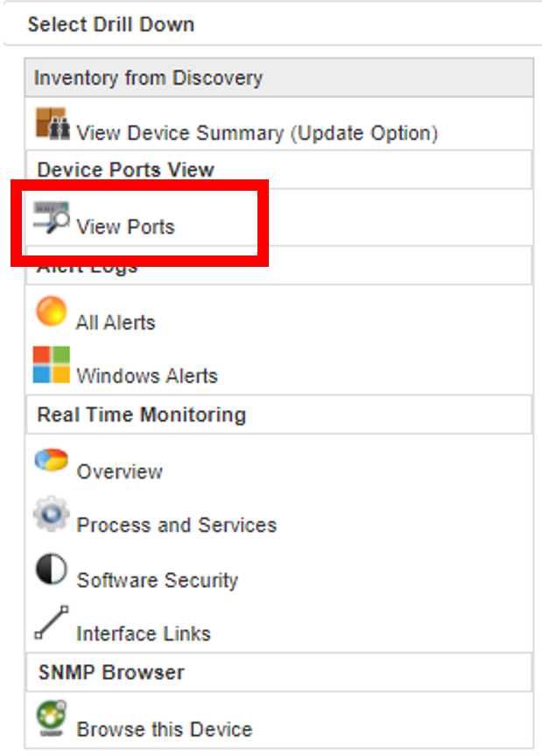Screen dimensions: 542x756
Task: Open the Overview monitoring link
Action: [120, 472]
